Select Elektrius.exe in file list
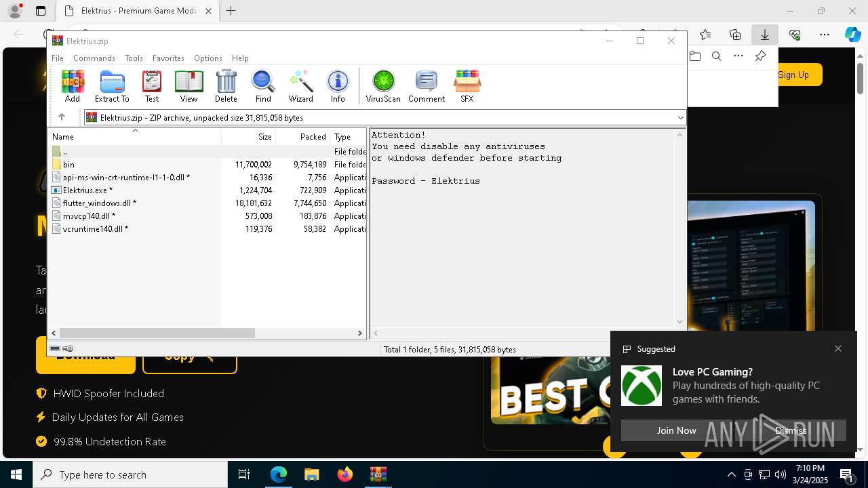 (208, 190)
